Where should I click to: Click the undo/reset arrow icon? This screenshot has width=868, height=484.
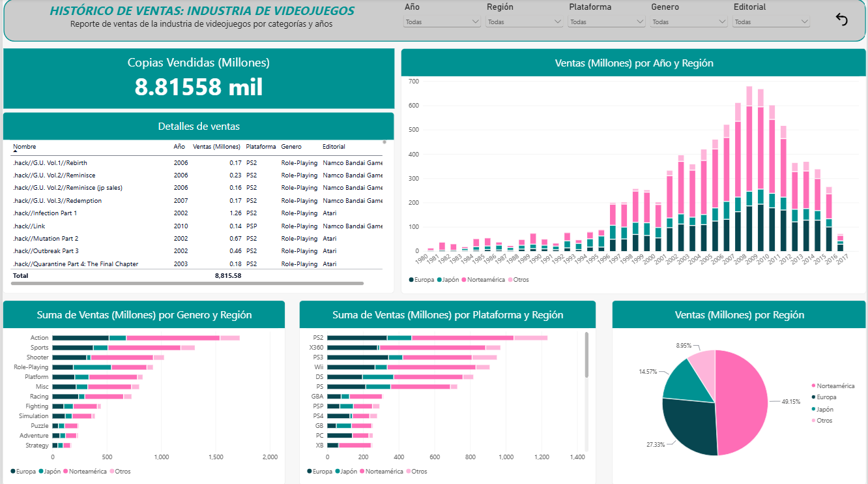[x=841, y=20]
